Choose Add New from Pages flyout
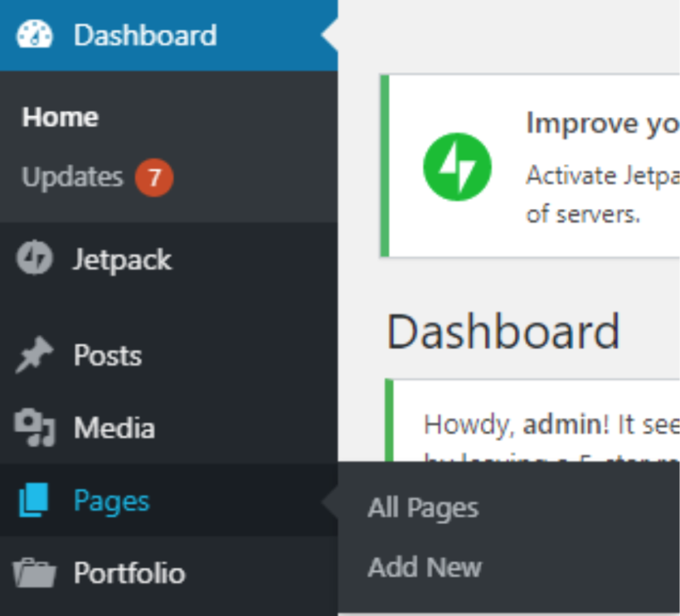 point(424,567)
